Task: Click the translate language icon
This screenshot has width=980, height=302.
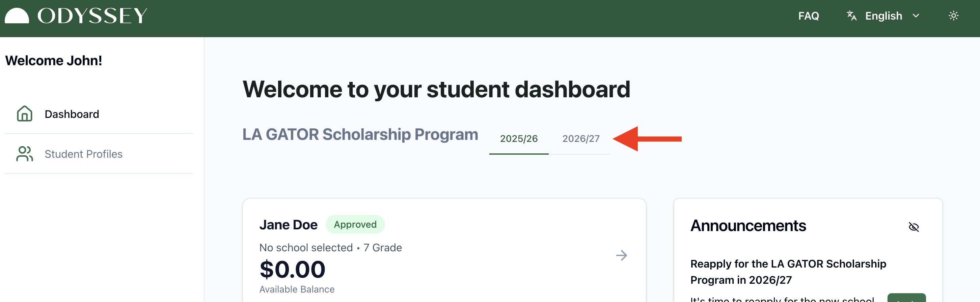Action: click(851, 16)
